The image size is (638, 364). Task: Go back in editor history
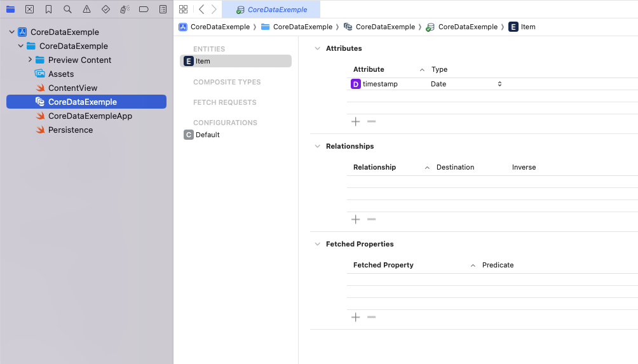coord(201,9)
